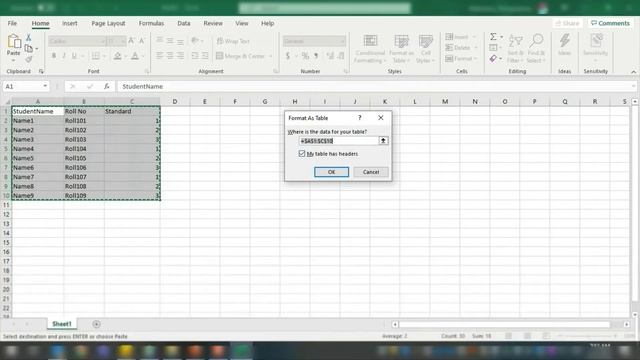The width and height of the screenshot is (640, 360).
Task: Click cell containing Roll105
Action: click(x=84, y=158)
